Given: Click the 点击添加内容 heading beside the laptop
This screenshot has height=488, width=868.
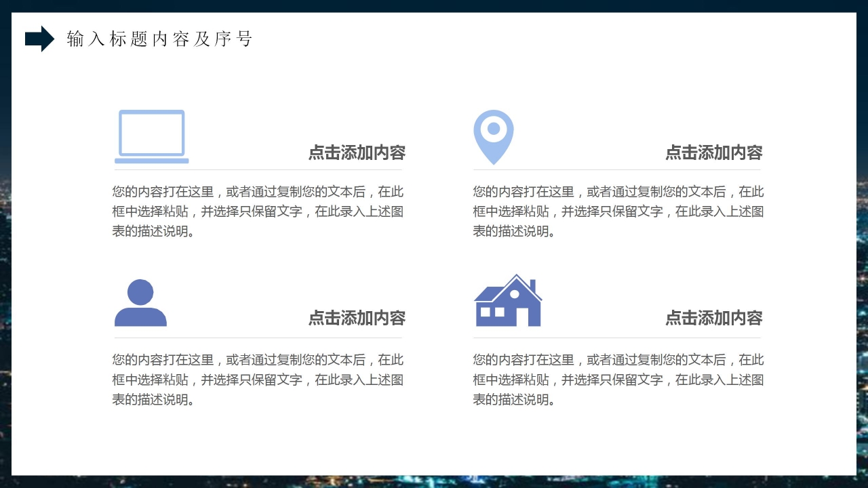Looking at the screenshot, I should (357, 152).
